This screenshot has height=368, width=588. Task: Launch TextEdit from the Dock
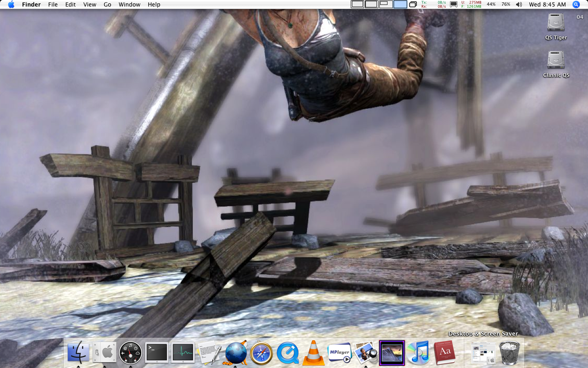(209, 352)
